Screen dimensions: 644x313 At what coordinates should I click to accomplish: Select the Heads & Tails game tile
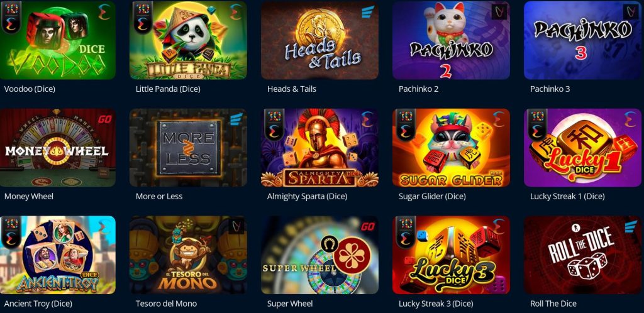[319, 40]
